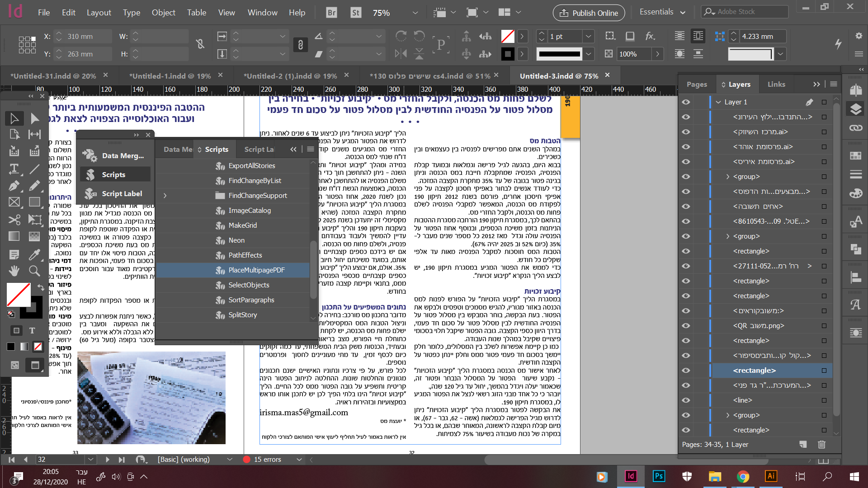Image resolution: width=868 pixels, height=488 pixels.
Task: Select the Zoom tool magnifier
Action: pos(34,271)
